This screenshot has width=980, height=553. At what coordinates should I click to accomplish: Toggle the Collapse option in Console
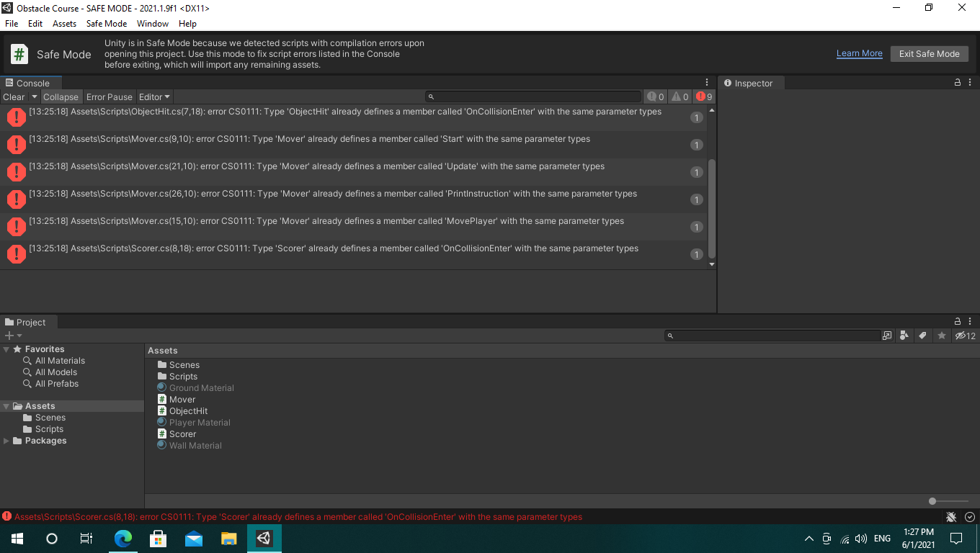pos(61,97)
